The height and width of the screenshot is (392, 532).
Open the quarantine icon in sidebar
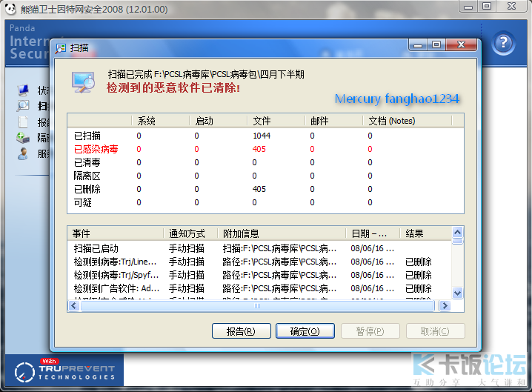coord(23,137)
